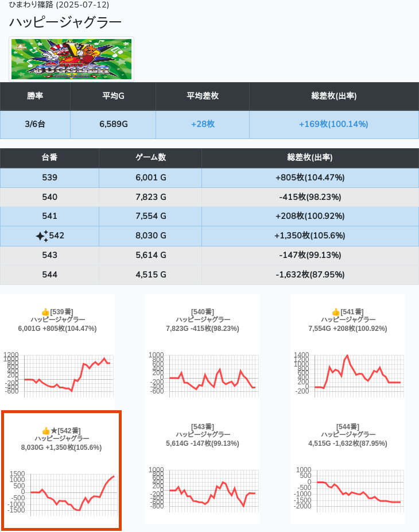
Task: Click the sparkle icon beside machine 542
Action: [42, 236]
